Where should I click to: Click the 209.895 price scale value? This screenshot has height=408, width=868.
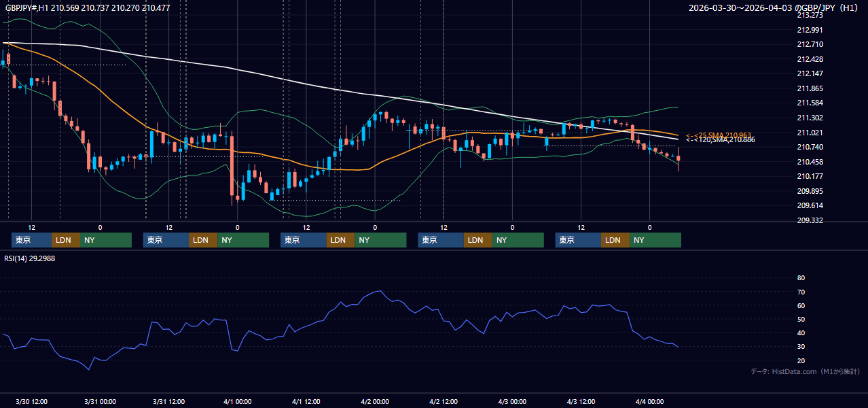pos(810,191)
